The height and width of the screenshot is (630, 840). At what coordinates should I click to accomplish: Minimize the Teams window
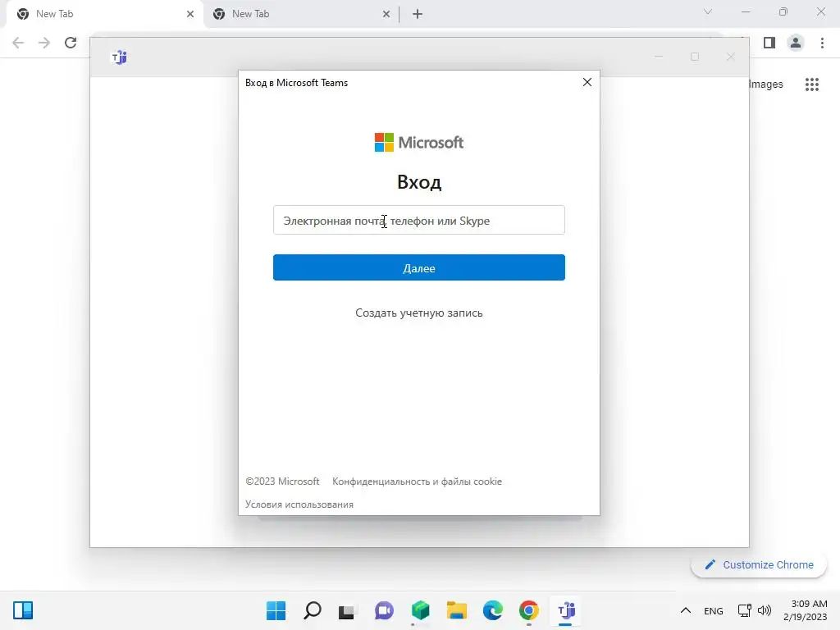(x=659, y=57)
